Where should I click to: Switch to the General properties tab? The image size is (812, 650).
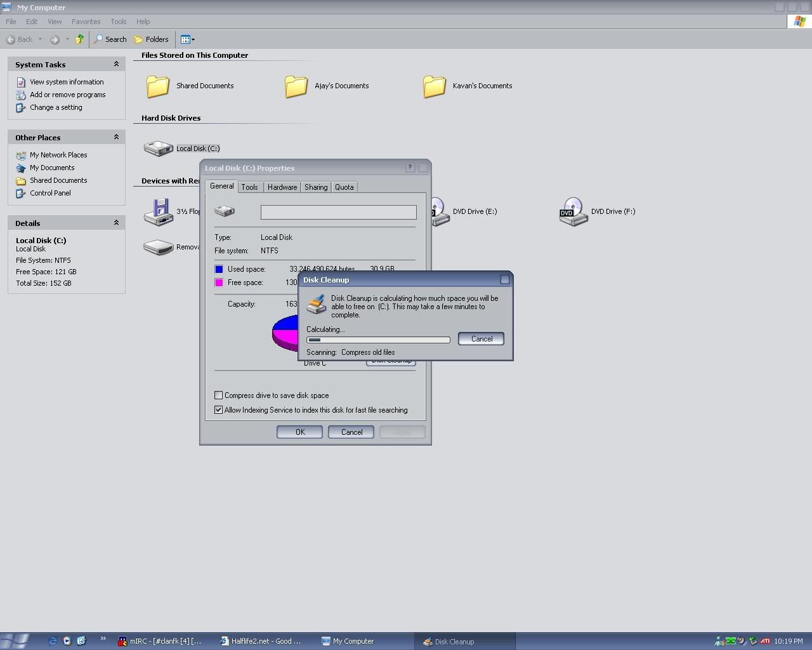tap(221, 186)
